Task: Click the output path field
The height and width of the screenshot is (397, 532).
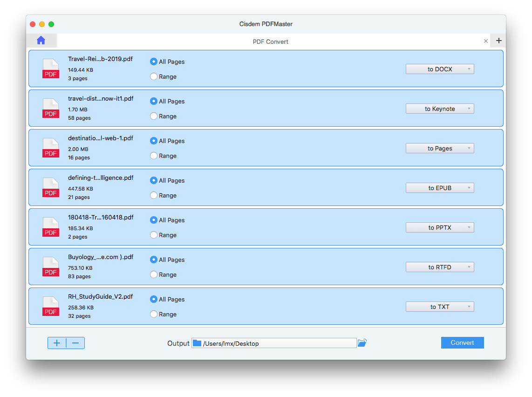Action: coord(274,343)
